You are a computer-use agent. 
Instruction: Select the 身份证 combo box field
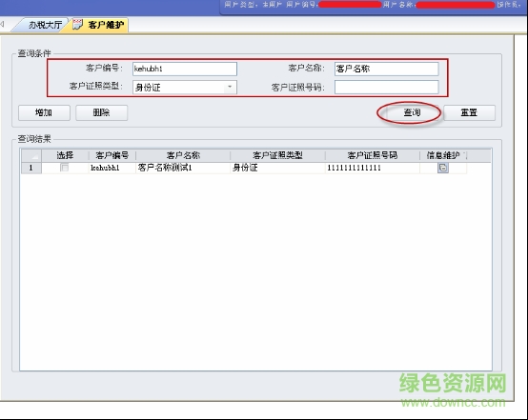click(x=185, y=88)
